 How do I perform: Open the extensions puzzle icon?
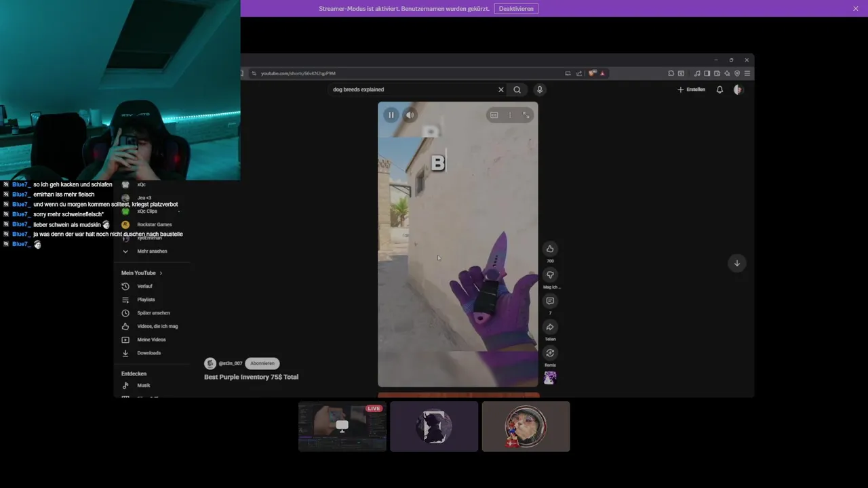point(671,73)
